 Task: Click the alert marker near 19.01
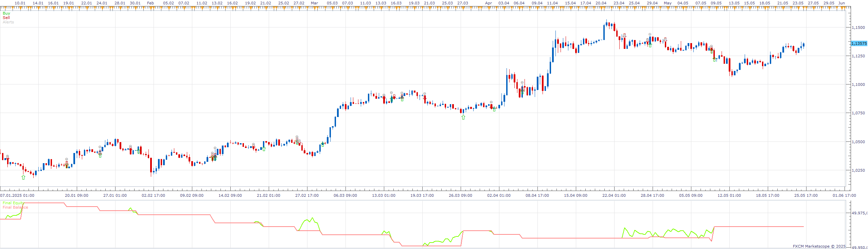[x=67, y=159]
